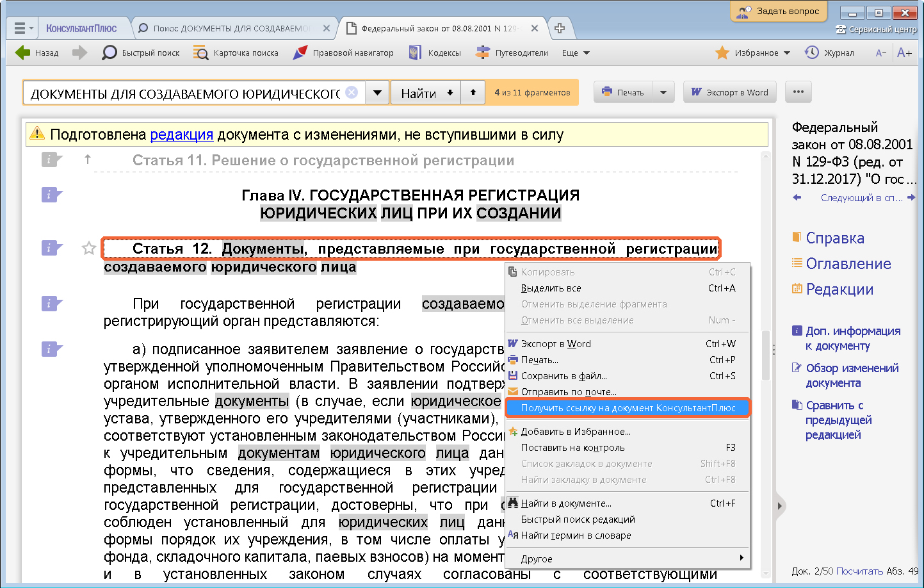This screenshot has height=588, width=924.
Task: Launch Правовой навигатор
Action: [343, 53]
